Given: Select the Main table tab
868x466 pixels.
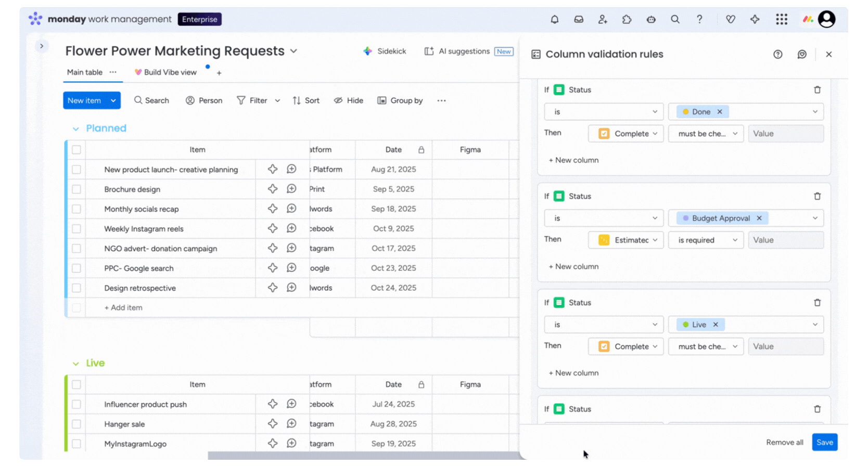Looking at the screenshot, I should [x=85, y=72].
